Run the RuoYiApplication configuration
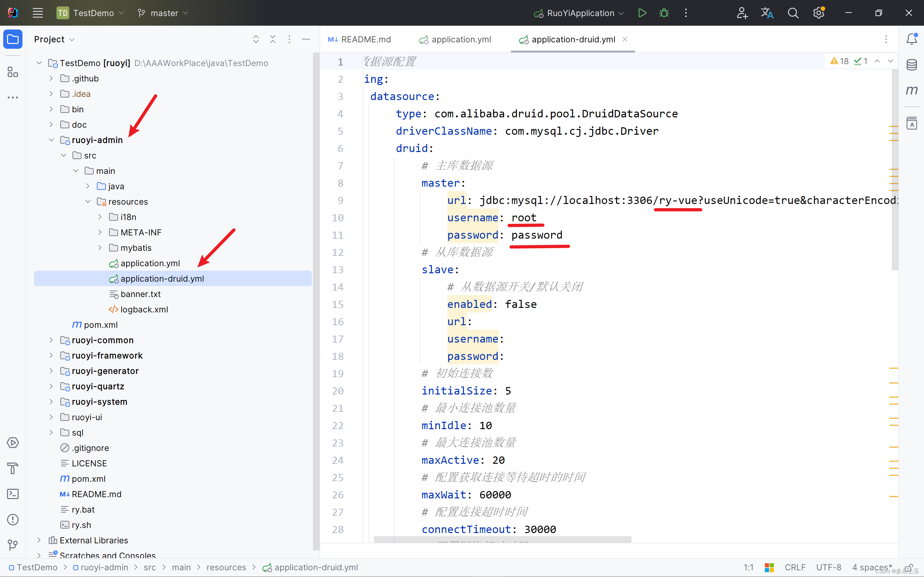Viewport: 924px width, 577px height. (642, 13)
